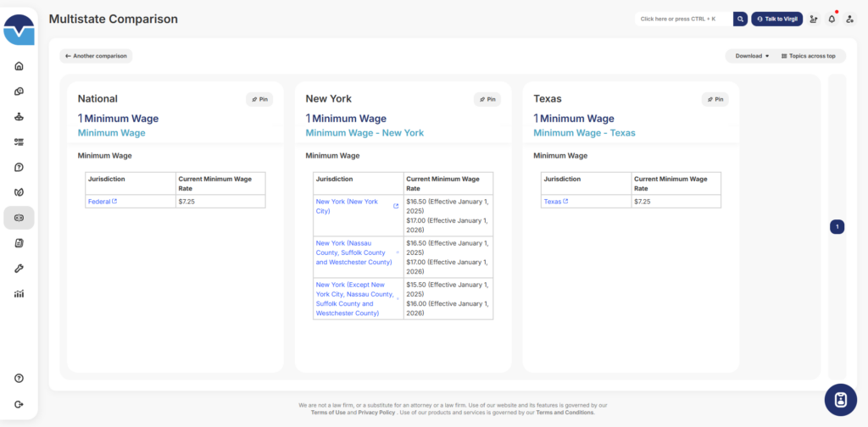Open the Federal jurisdiction link
868x427 pixels.
click(x=102, y=202)
